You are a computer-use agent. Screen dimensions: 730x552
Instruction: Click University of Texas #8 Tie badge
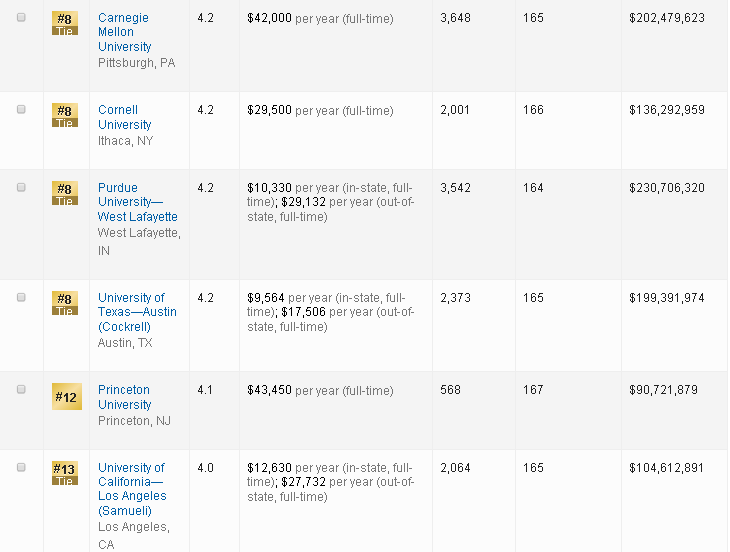pos(64,303)
